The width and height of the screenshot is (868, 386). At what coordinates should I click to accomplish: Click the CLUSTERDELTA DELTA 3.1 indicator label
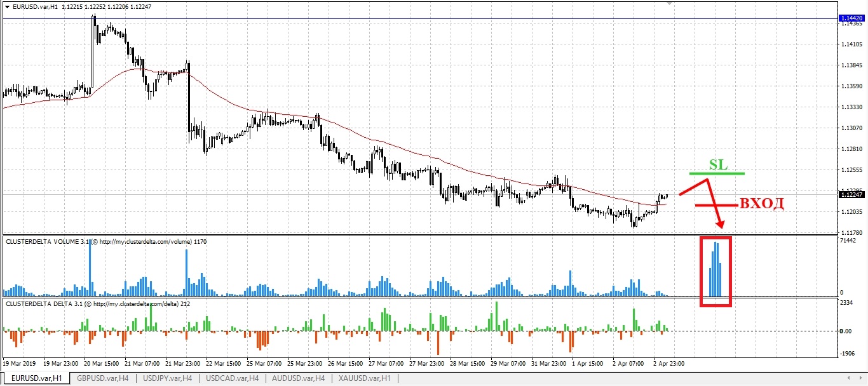click(44, 304)
